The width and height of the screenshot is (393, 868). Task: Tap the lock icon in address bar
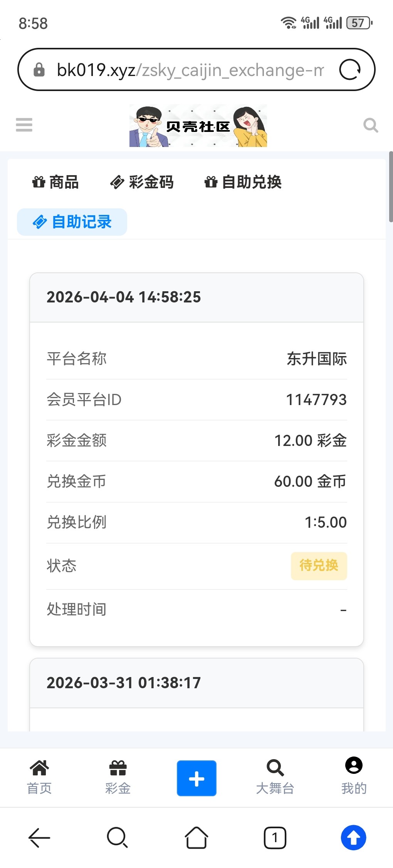pyautogui.click(x=39, y=70)
